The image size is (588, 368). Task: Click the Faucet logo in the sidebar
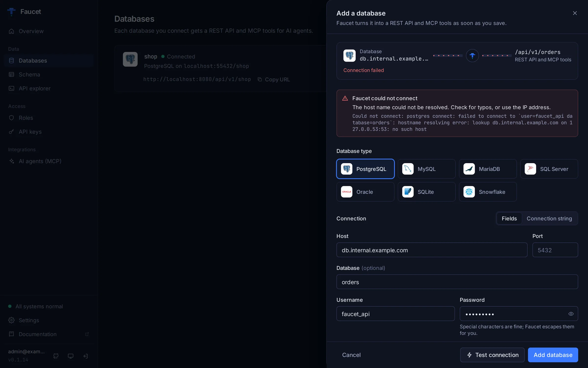[x=11, y=12]
